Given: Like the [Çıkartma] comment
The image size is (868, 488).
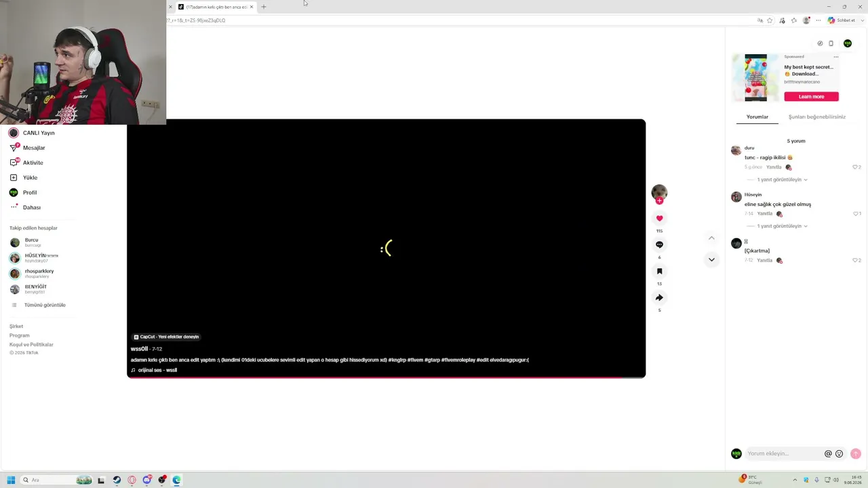Looking at the screenshot, I should click(x=856, y=260).
